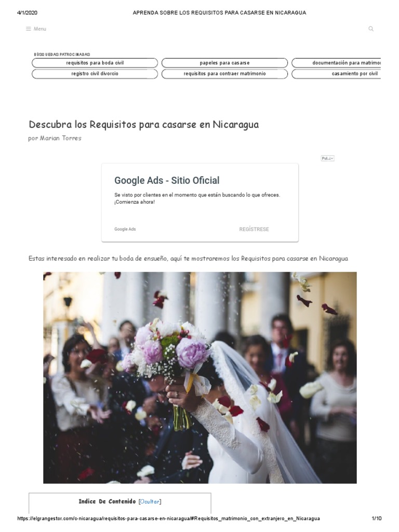Choose 'registro civil divorcio' suggestion

coord(95,74)
